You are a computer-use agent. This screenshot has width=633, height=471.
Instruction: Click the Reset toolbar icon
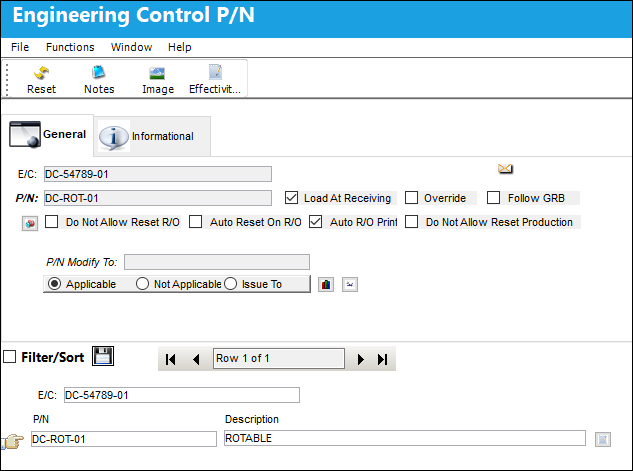pyautogui.click(x=41, y=80)
